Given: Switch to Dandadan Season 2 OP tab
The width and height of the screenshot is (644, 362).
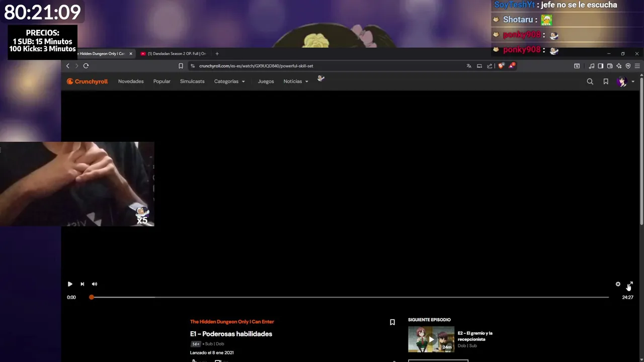Looking at the screenshot, I should coord(174,54).
